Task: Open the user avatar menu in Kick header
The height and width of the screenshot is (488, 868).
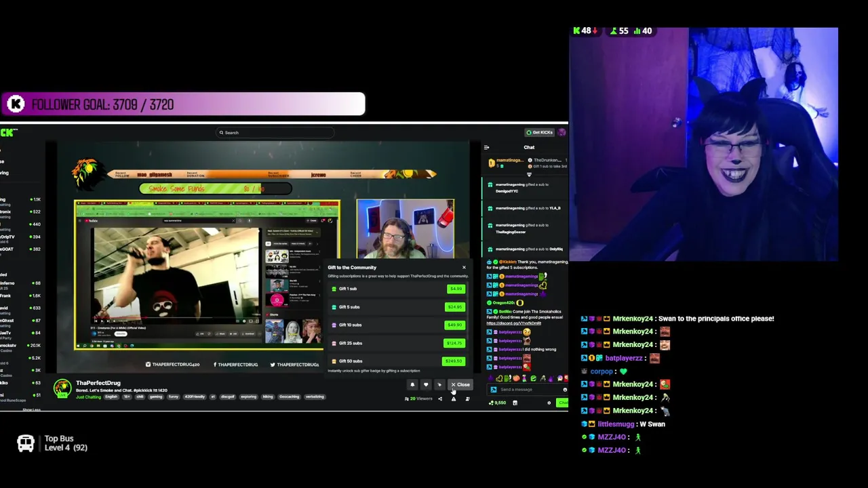Action: 561,132
